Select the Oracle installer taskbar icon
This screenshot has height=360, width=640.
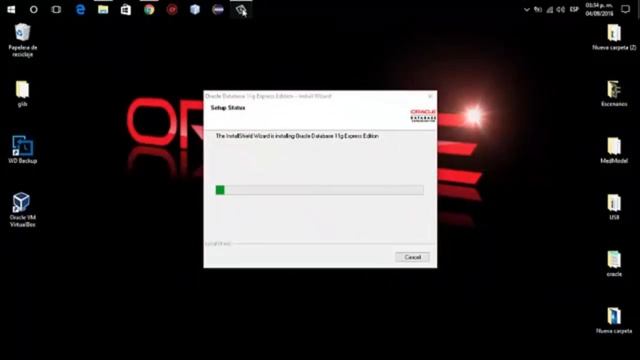point(241,9)
